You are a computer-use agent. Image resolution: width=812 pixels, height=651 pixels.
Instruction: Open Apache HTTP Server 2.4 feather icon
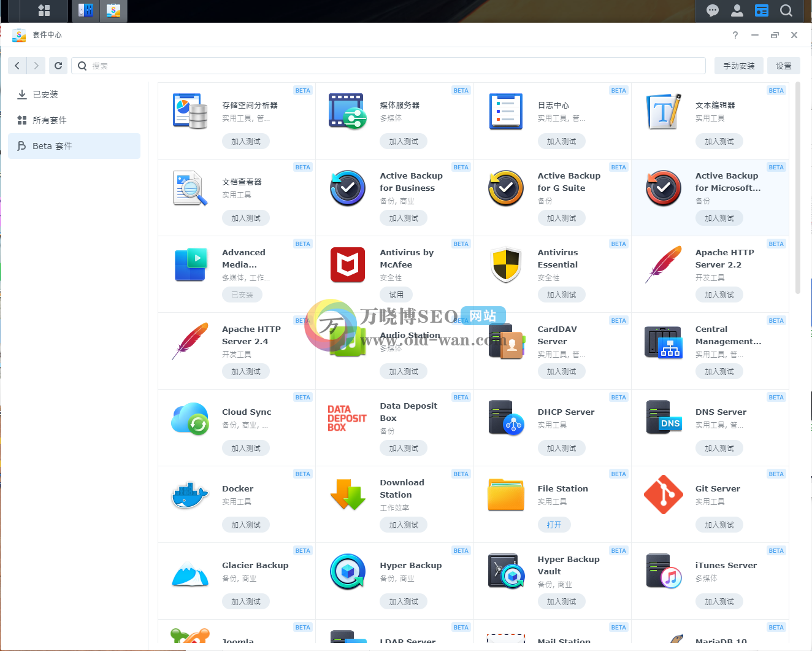(190, 341)
